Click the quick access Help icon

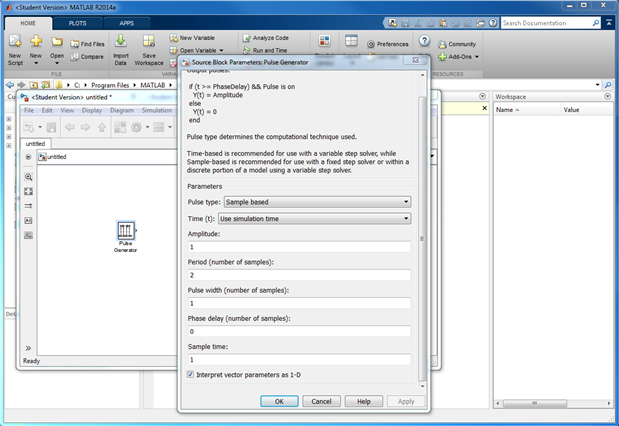(493, 23)
